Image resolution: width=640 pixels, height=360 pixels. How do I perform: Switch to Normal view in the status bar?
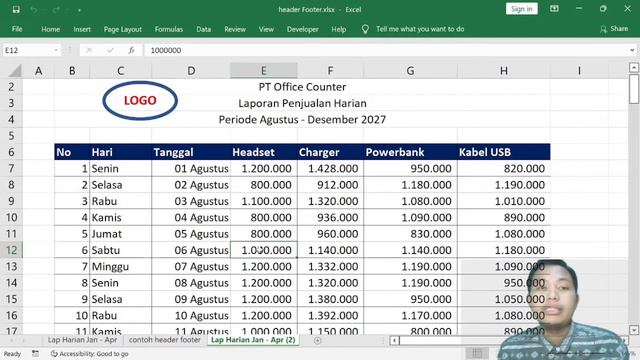(x=476, y=353)
